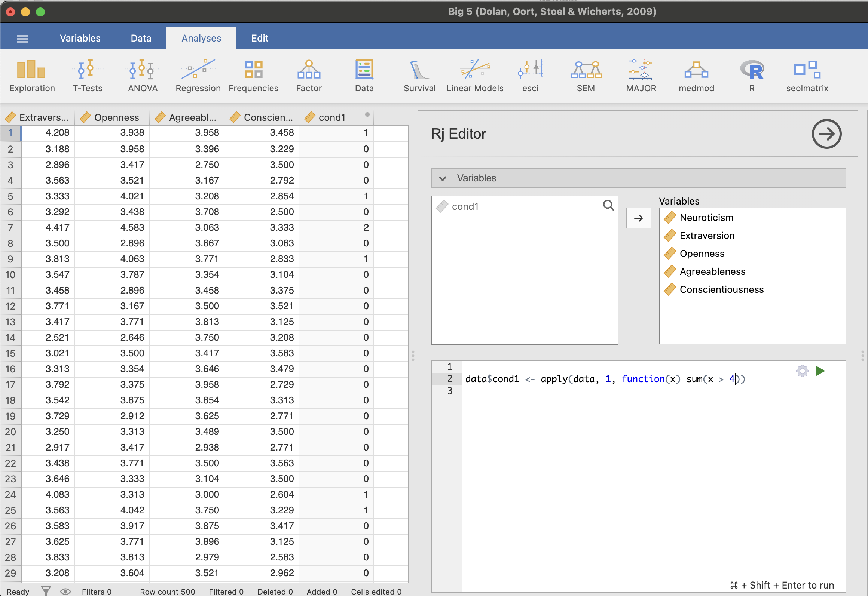Open filters via funnel icon
This screenshot has width=868, height=596.
pos(46,591)
